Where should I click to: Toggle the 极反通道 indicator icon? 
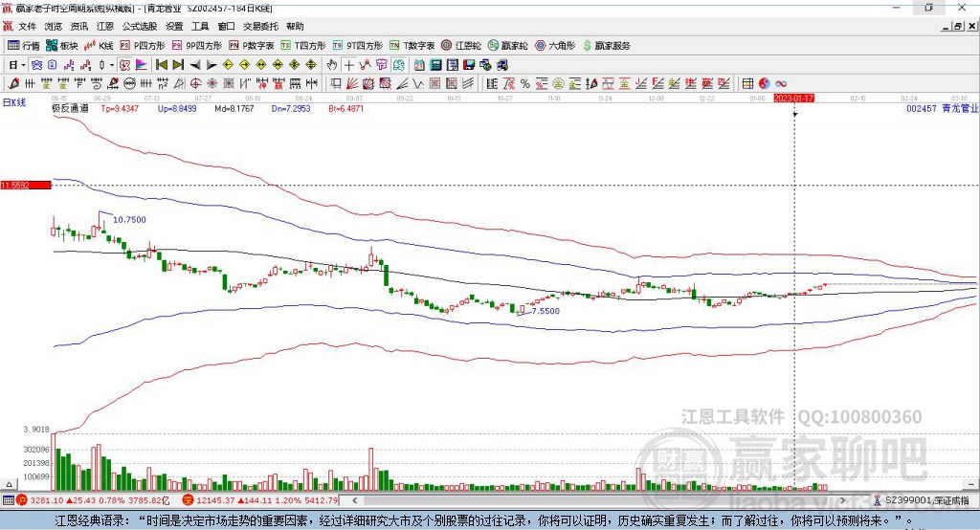point(124,65)
